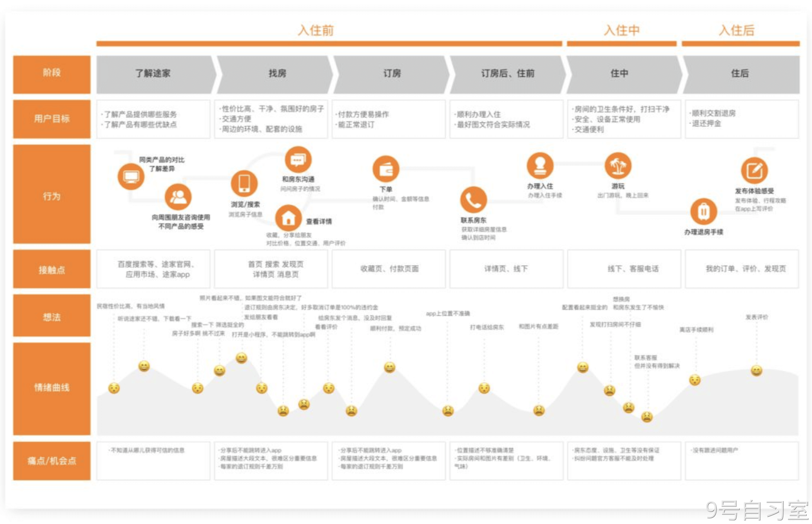Click the 百度搜索等、途家官网 touchpoint cell
This screenshot has height=524, width=812.
(x=153, y=269)
